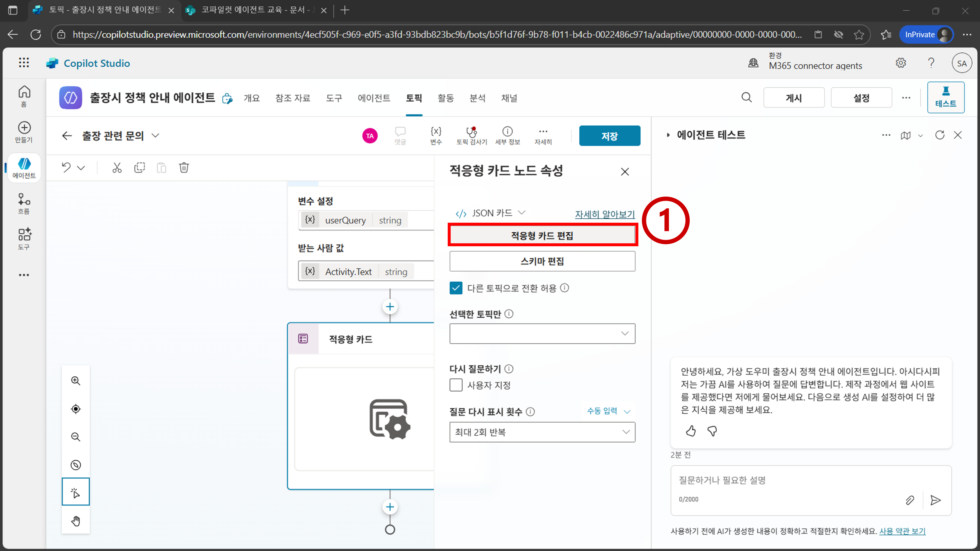980x551 pixels.
Task: Expand the 출장 관련 문의 topic name chevron
Action: point(155,135)
